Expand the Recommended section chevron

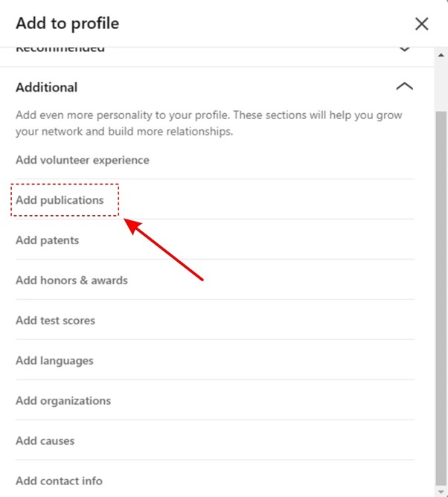coord(405,49)
